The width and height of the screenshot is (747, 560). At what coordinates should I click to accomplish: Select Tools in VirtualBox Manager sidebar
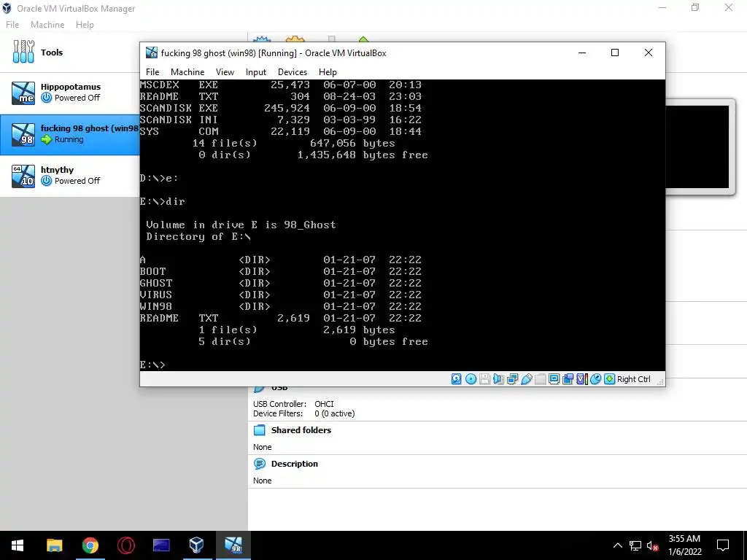pos(69,52)
